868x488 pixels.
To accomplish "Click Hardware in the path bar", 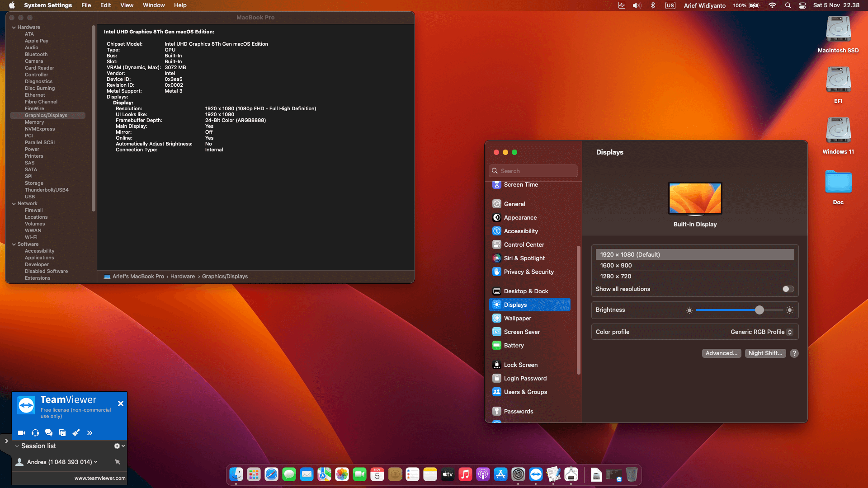I will 183,277.
